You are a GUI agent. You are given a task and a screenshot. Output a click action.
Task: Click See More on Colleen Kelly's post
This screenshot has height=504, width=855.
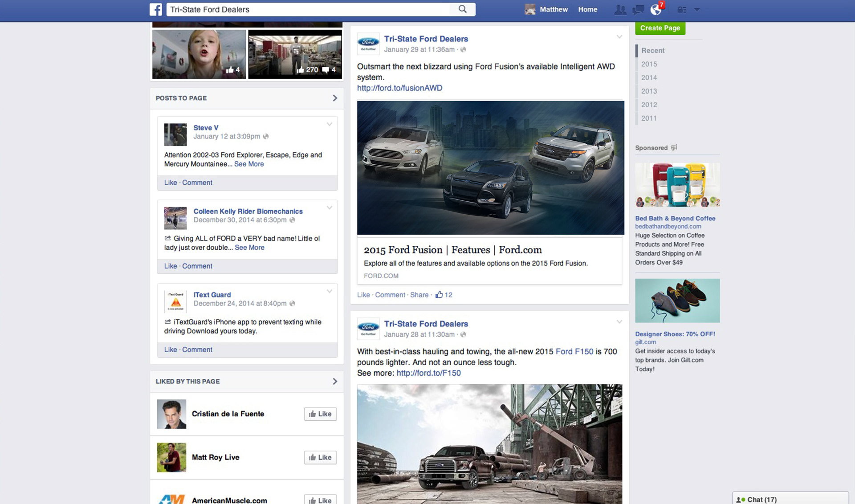click(249, 248)
